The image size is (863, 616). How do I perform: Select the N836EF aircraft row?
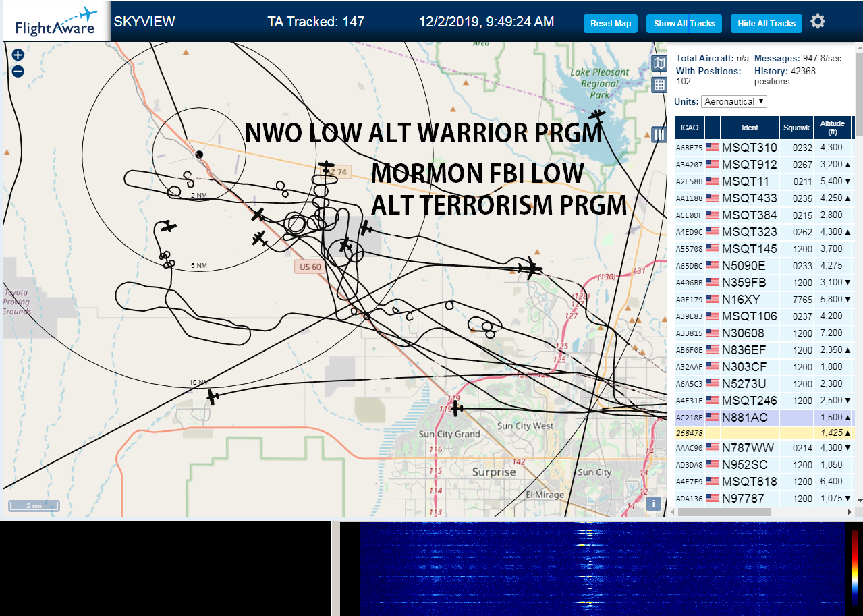(x=765, y=349)
